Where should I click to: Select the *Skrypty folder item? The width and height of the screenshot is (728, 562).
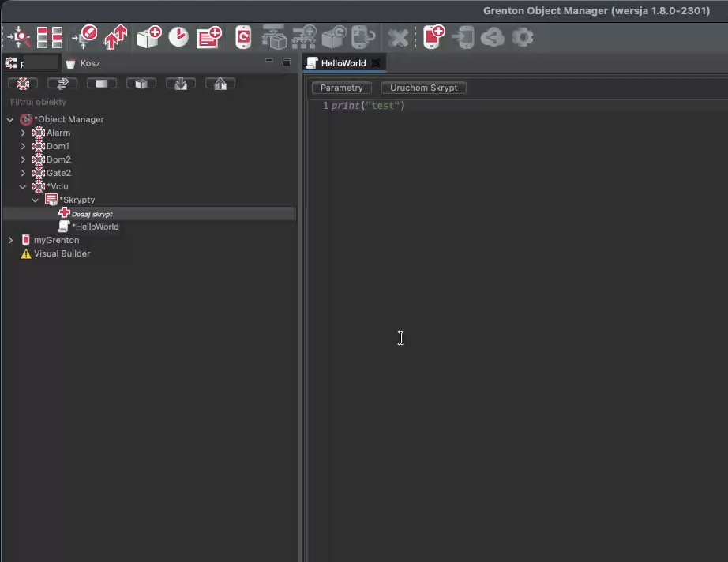coord(77,200)
